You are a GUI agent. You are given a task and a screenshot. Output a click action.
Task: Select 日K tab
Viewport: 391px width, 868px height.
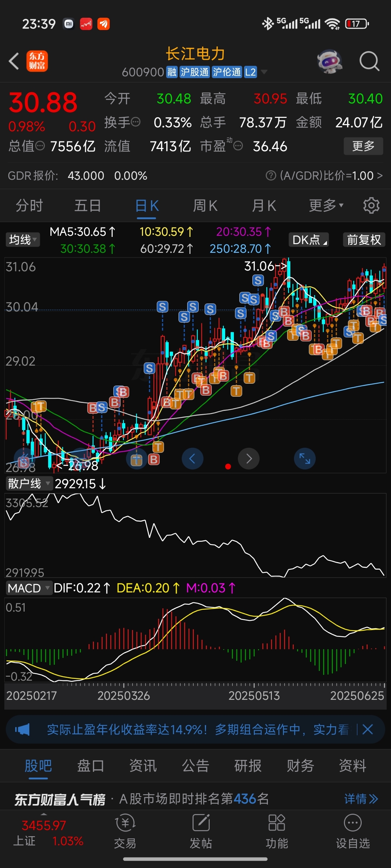[147, 206]
